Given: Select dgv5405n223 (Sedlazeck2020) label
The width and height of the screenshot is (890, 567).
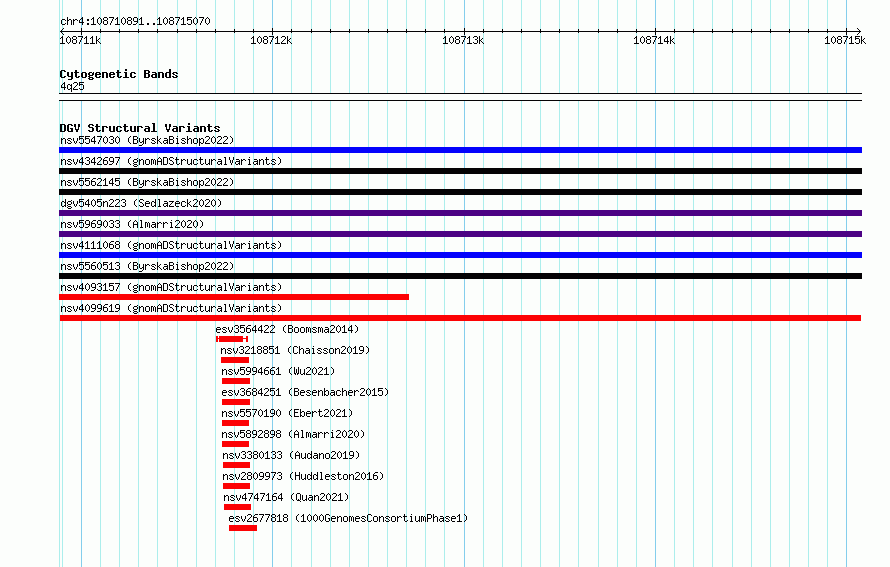Looking at the screenshot, I should click(141, 203).
